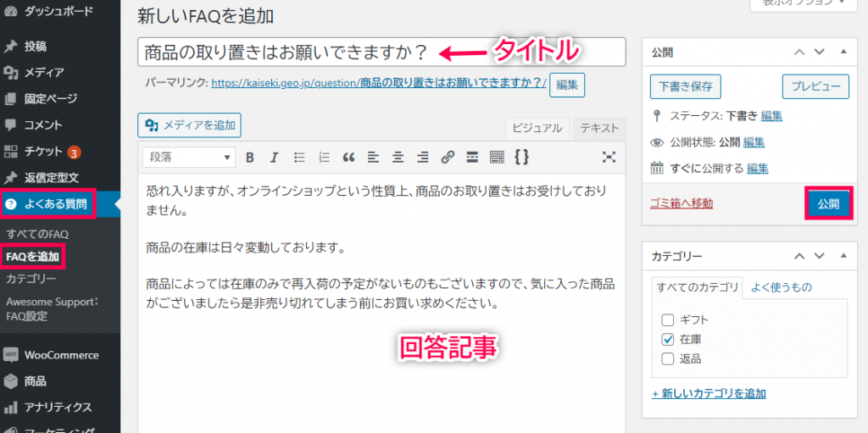Move the FAQ with ゴミ箱へ移動
This screenshot has width=868, height=433.
(682, 203)
